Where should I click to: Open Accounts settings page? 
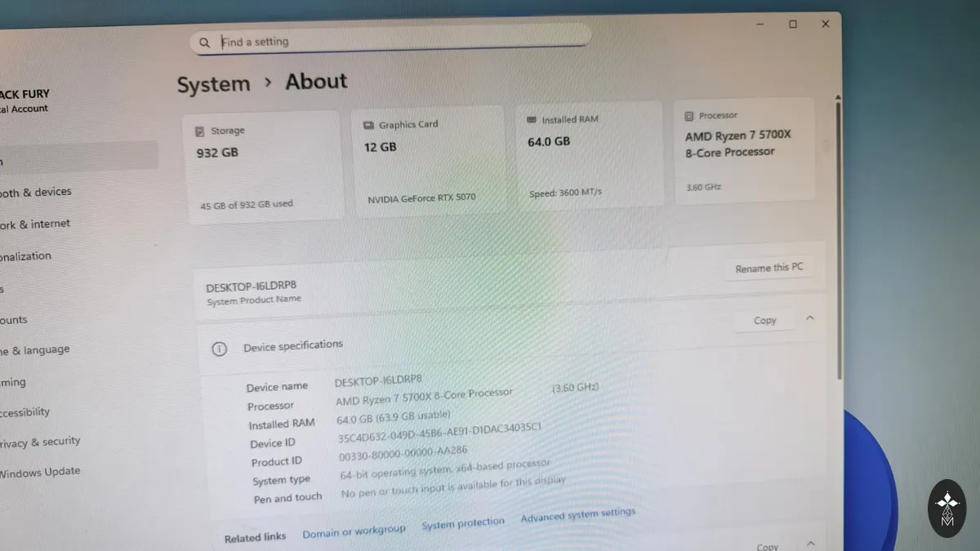click(14, 319)
